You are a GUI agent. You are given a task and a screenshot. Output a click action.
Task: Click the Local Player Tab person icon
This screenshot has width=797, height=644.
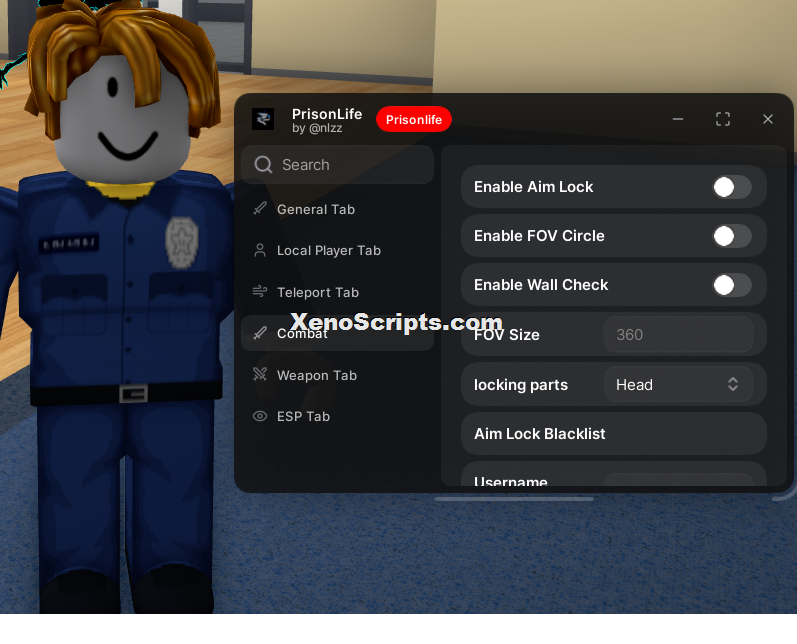pyautogui.click(x=260, y=250)
